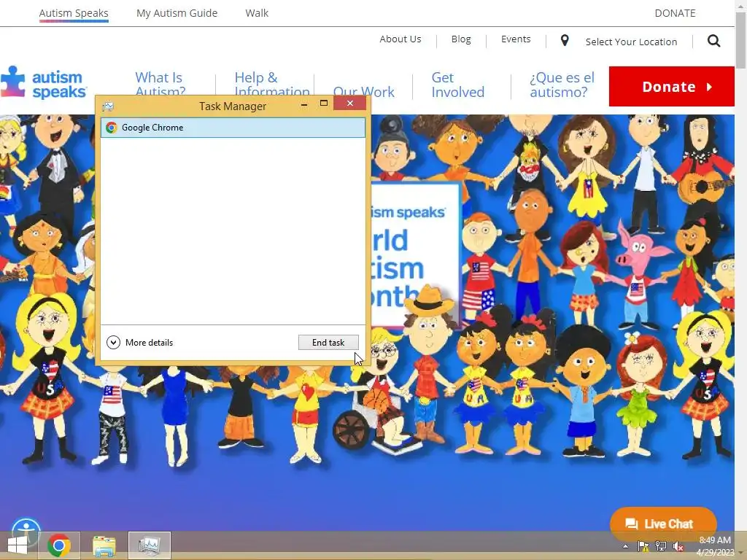This screenshot has width=747, height=560.
Task: Click the Autism Speaks puzzle piece logo
Action: tap(43, 82)
